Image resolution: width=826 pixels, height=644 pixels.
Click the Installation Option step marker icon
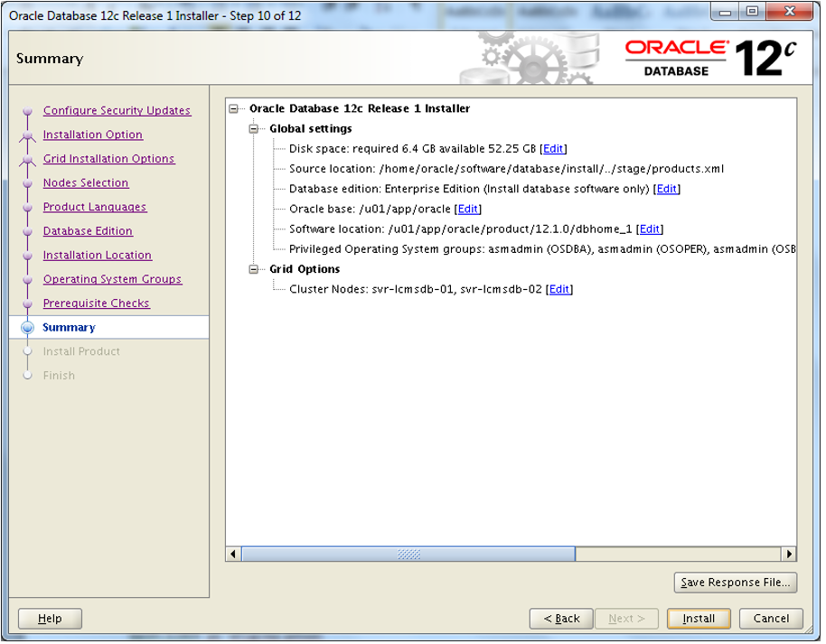click(27, 135)
